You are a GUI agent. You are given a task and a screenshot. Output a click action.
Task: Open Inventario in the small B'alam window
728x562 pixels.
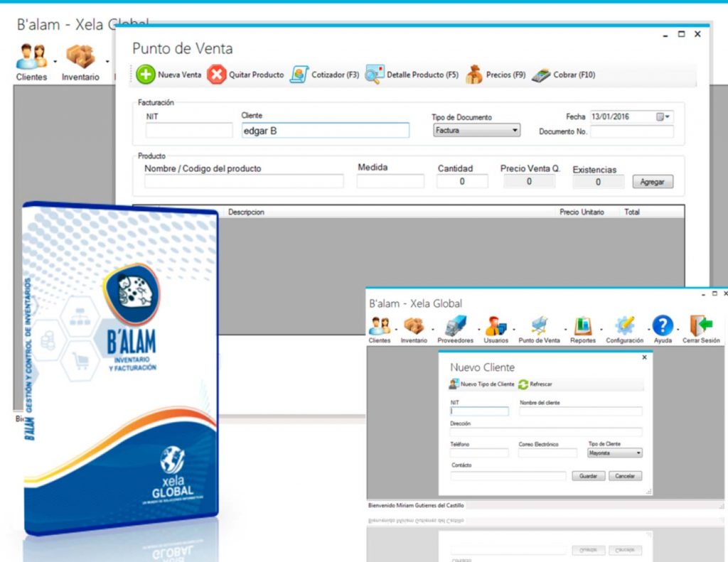coord(414,326)
